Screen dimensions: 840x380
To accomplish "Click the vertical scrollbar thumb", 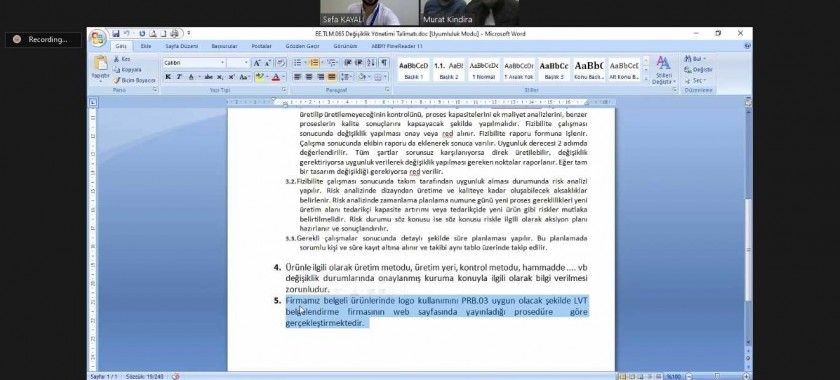I will tap(748, 251).
